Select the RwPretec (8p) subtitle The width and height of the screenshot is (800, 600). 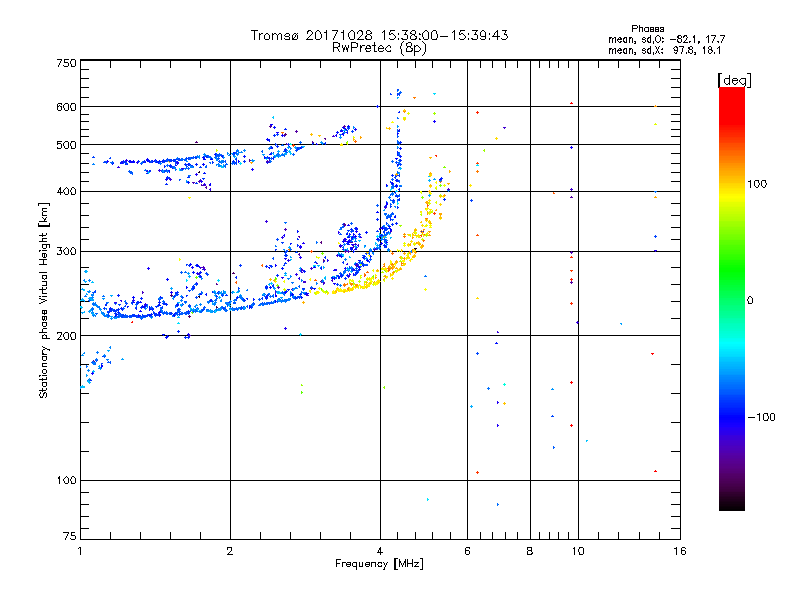point(379,48)
